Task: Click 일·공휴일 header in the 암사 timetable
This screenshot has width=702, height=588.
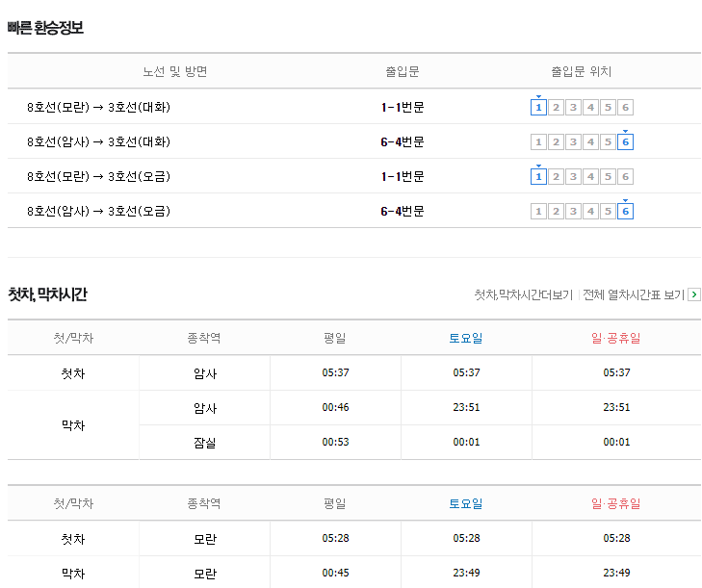Action: coord(616,338)
